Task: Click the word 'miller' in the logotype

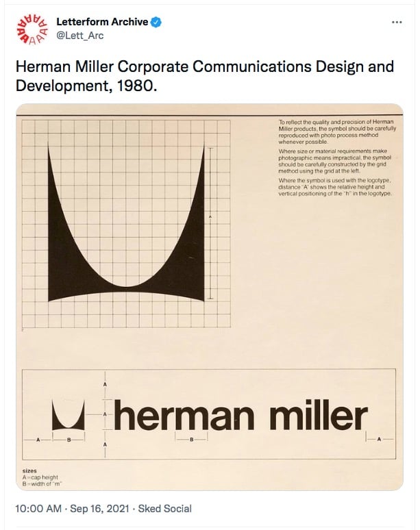Action: (318, 415)
